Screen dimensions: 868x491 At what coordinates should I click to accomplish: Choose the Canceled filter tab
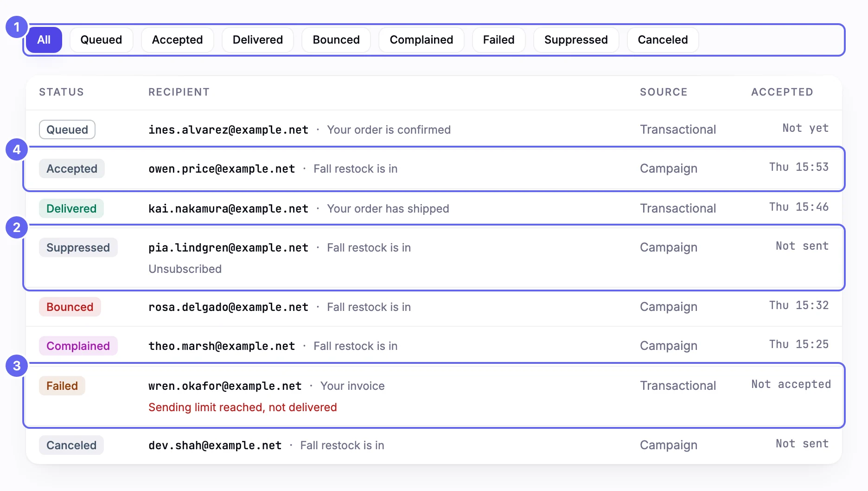point(663,40)
